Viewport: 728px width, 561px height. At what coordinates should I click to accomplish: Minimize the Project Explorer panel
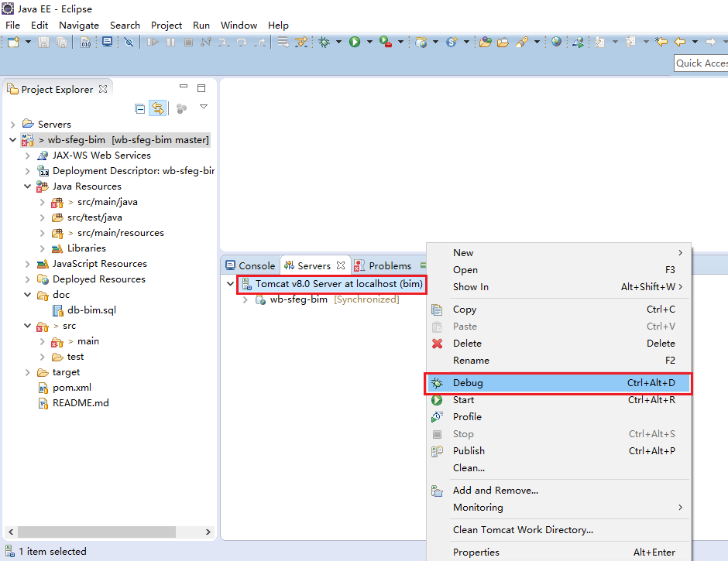click(x=184, y=87)
